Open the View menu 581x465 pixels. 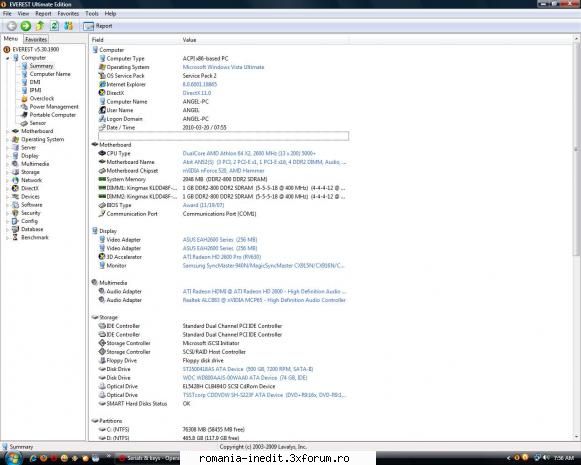pyautogui.click(x=23, y=14)
